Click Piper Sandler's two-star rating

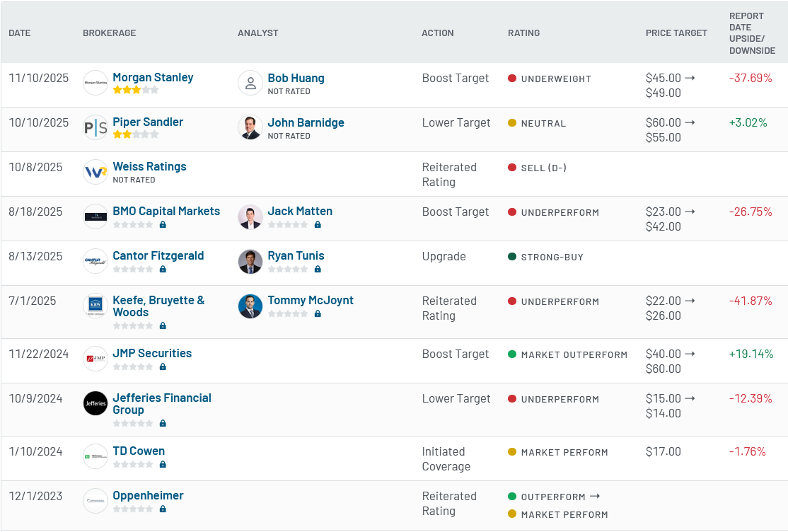pyautogui.click(x=136, y=134)
